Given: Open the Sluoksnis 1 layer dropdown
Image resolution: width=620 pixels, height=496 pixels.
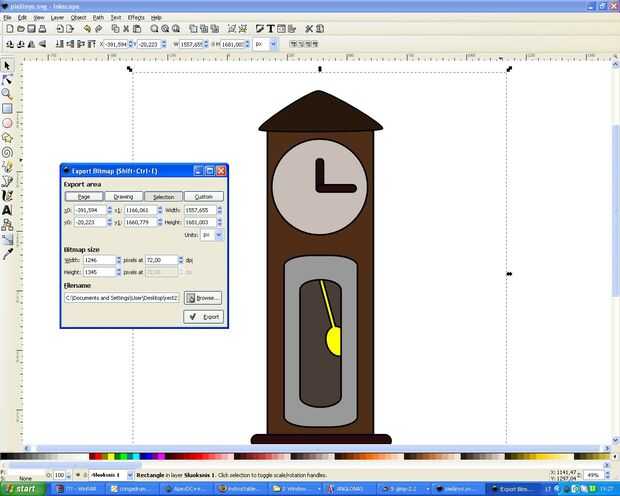Looking at the screenshot, I should click(x=130, y=475).
